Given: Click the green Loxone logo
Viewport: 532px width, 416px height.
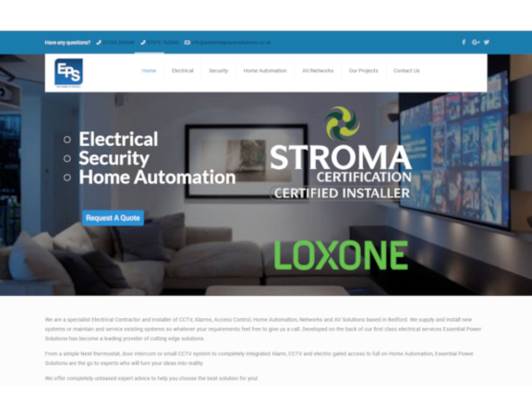Looking at the screenshot, I should click(x=341, y=255).
